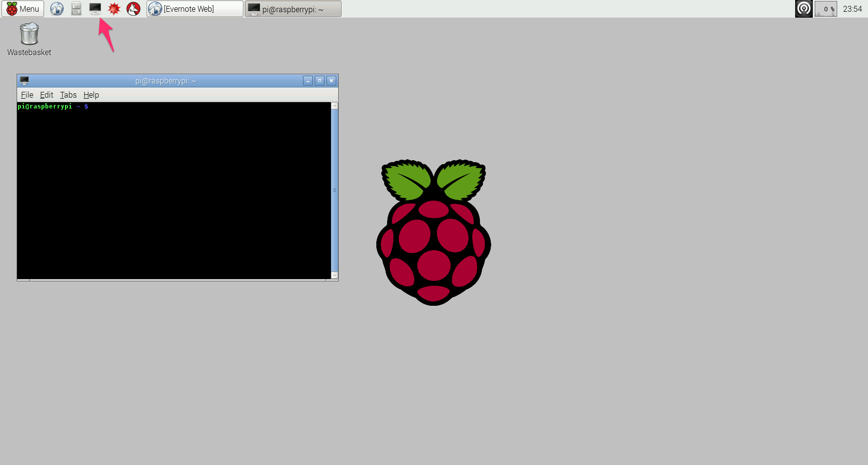Image resolution: width=868 pixels, height=465 pixels.
Task: Click the terminal scrollbar up arrow
Action: (x=335, y=106)
